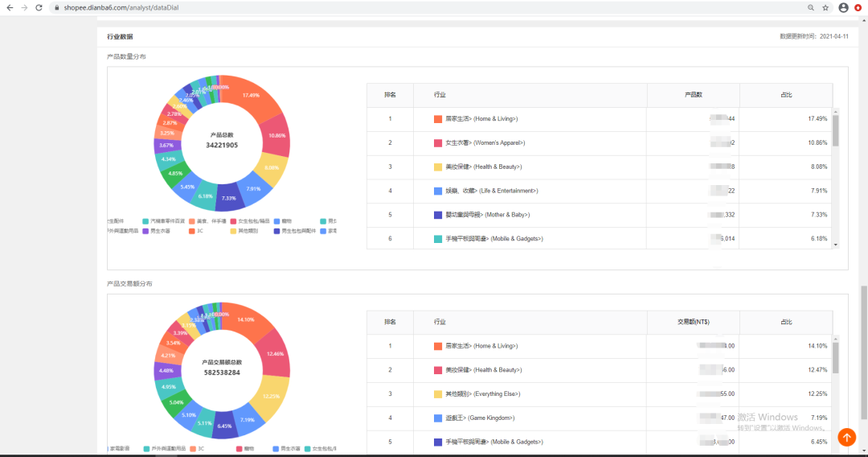Click the pink swatch beside Women's Apparel
This screenshot has height=457, width=868.
point(438,143)
